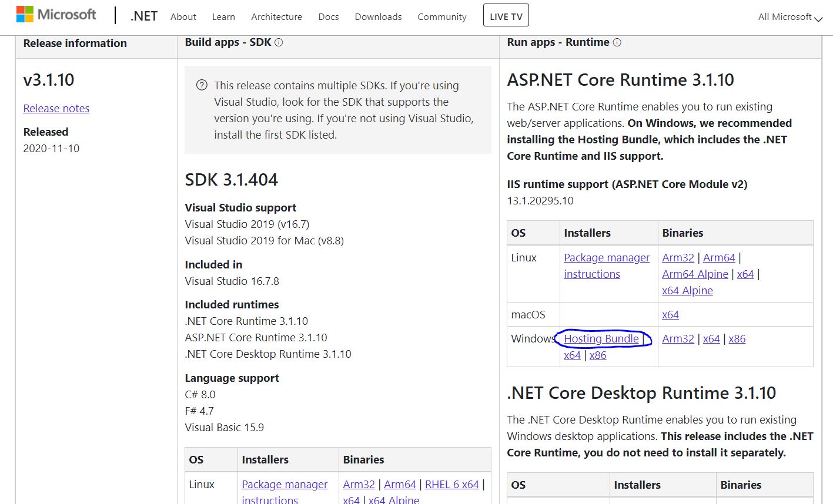This screenshot has width=833, height=504.
Task: Click info icon beside Run apps - Runtime
Action: coord(617,42)
